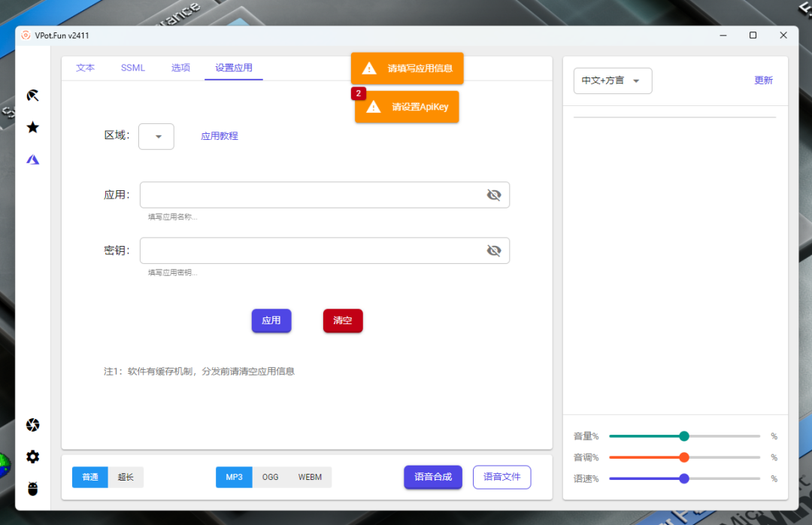Click the 语音文件 button
The width and height of the screenshot is (812, 525).
tap(501, 478)
